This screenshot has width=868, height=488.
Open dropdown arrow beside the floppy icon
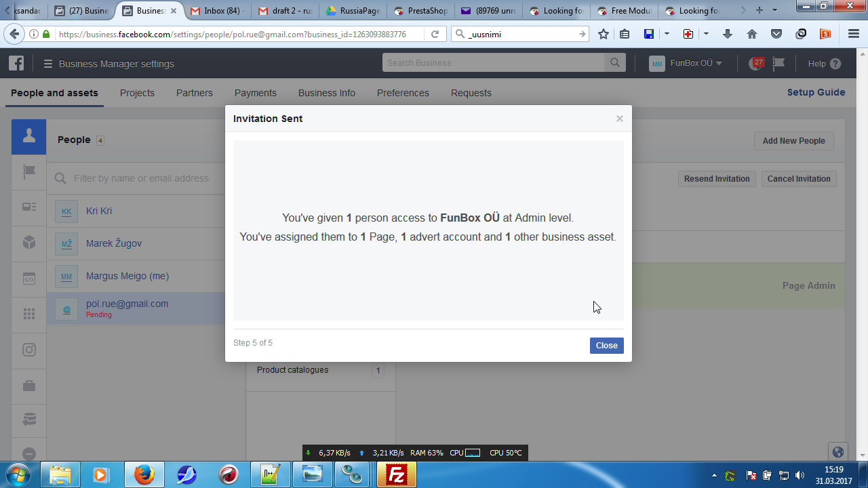(667, 34)
